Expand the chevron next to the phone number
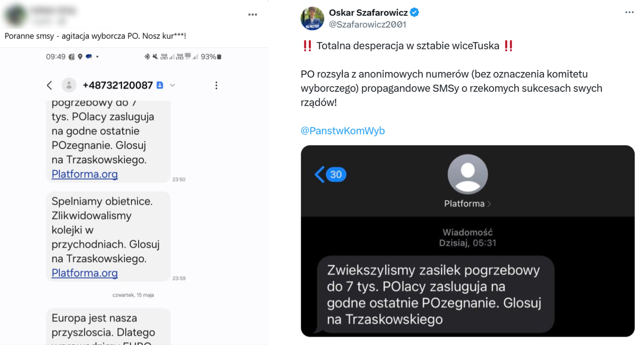This screenshot has height=345, width=644. click(x=173, y=85)
